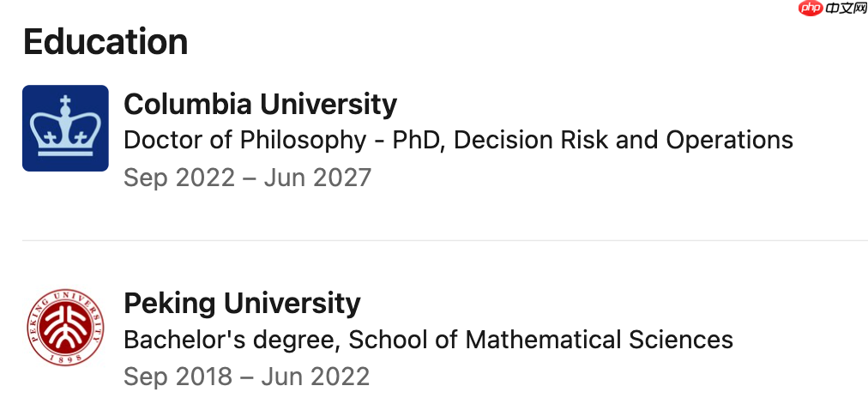
Task: Click the School of Mathematical Sciences text
Action: (541, 340)
